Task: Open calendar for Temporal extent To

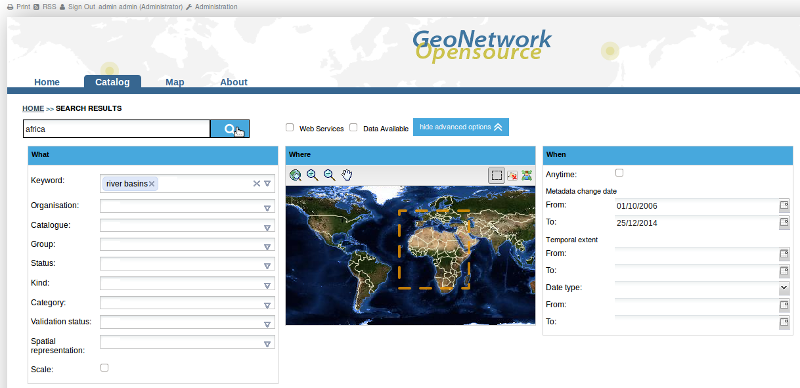Action: click(x=784, y=271)
